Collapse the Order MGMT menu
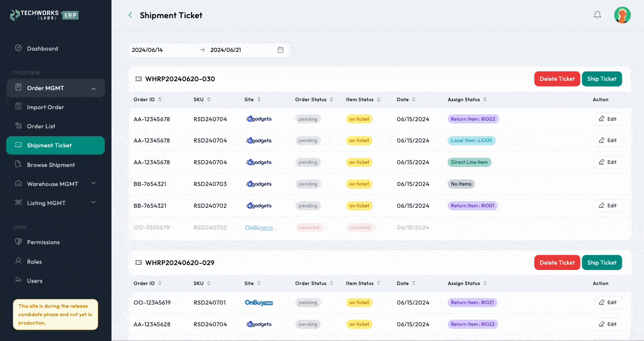This screenshot has width=644, height=341. [x=56, y=88]
